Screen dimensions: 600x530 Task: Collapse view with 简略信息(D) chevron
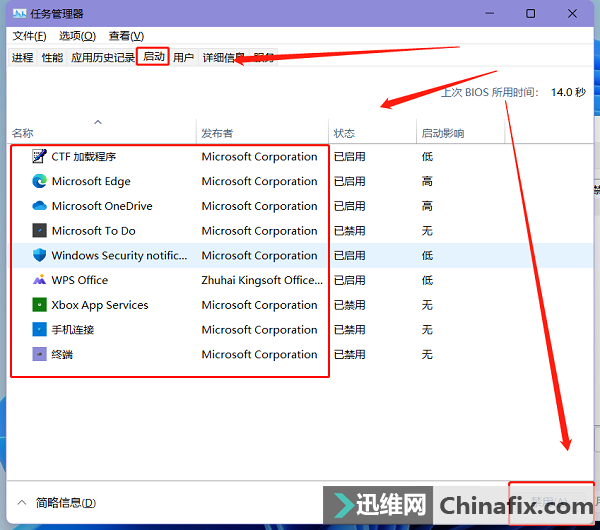coord(22,502)
